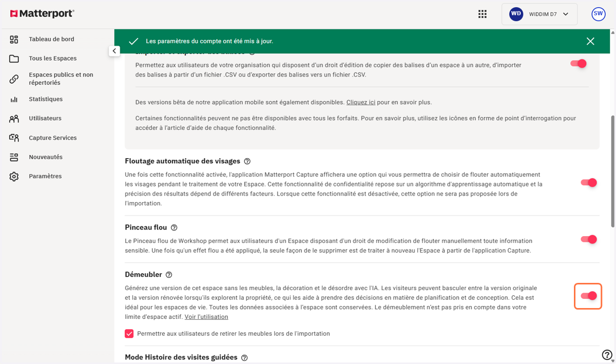Click the Tableau de bord dashboard icon
This screenshot has width=616, height=364.
pyautogui.click(x=14, y=40)
